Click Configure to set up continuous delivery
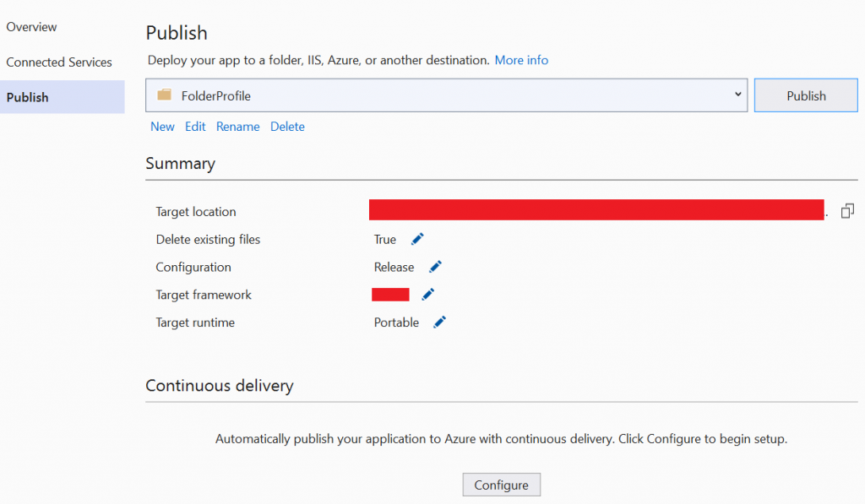Viewport: 865px width, 504px height. [501, 484]
